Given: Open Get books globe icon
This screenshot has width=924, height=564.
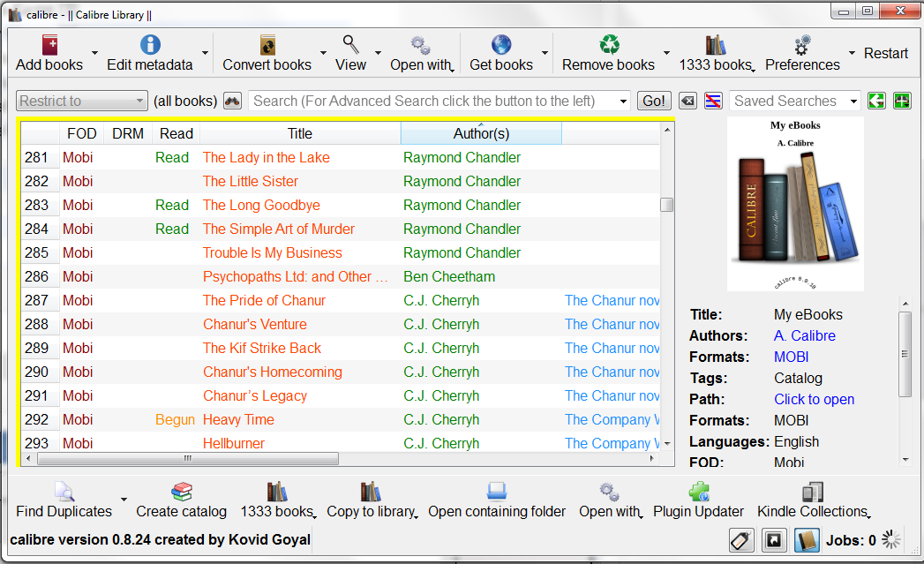Looking at the screenshot, I should click(x=501, y=45).
